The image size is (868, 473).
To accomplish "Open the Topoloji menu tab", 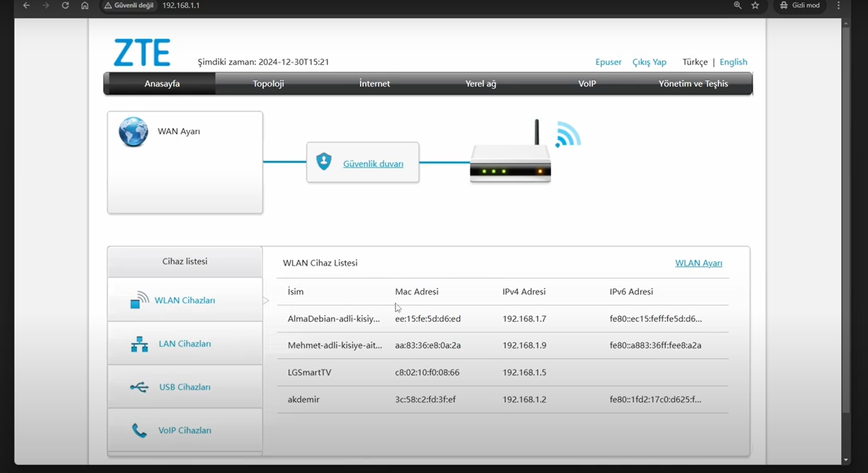I will click(268, 83).
